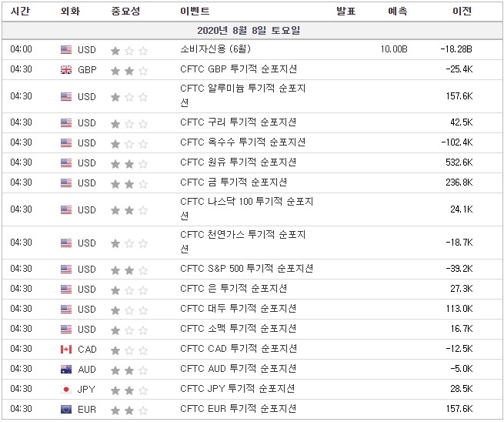This screenshot has height=422, width=504.
Task: Open CFTC JPY 투기적 순포지션 event
Action: point(238,389)
